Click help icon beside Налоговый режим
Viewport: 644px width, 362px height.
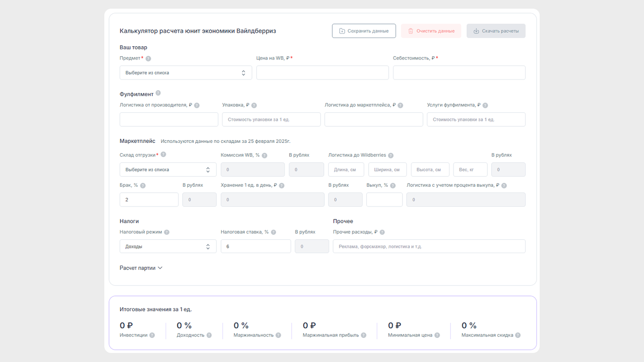click(x=167, y=232)
